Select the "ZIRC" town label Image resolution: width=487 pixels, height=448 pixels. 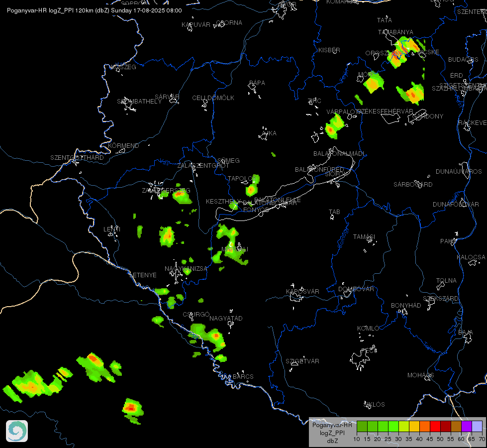[314, 101]
